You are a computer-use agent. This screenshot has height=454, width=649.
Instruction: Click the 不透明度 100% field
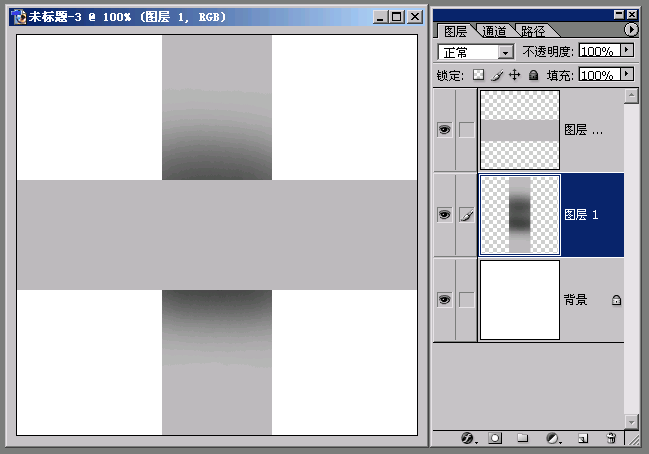(599, 50)
